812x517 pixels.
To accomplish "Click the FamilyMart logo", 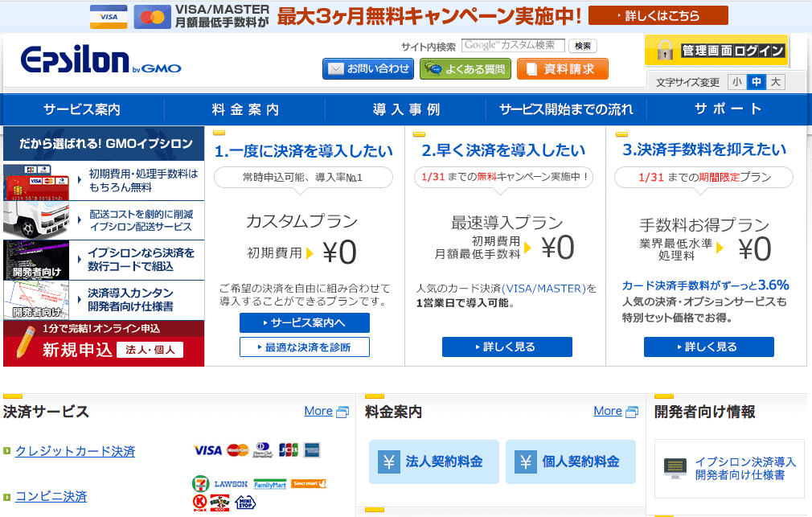I will point(270,484).
